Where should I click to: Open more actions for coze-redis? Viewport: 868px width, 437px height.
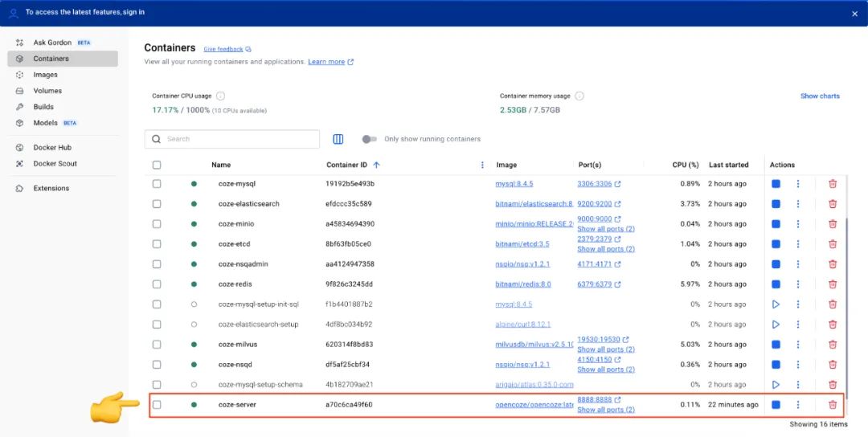click(x=798, y=284)
